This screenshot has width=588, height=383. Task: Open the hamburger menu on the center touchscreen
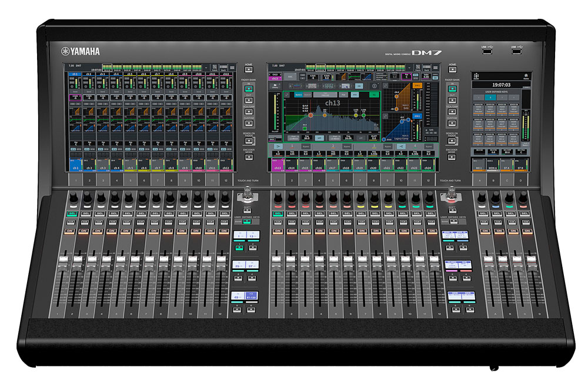pyautogui.click(x=435, y=68)
